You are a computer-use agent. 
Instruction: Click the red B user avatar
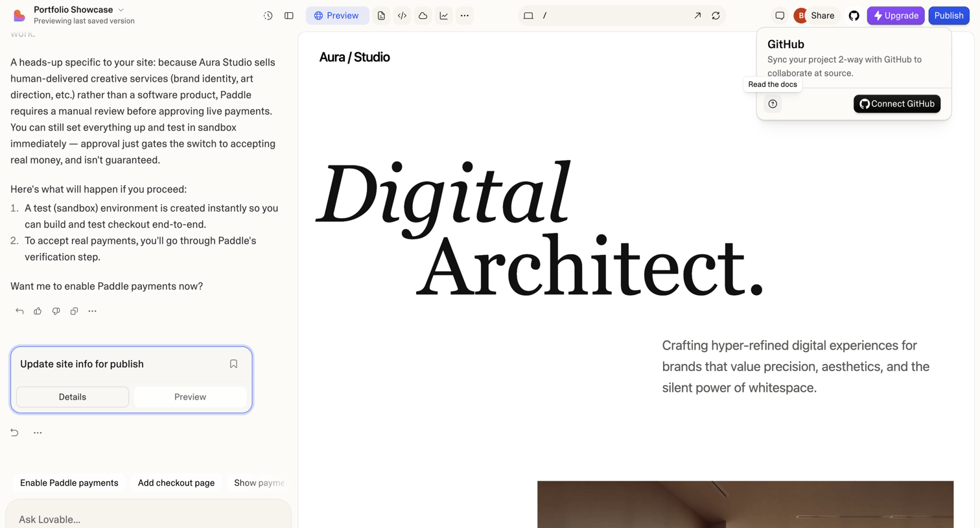pos(800,16)
